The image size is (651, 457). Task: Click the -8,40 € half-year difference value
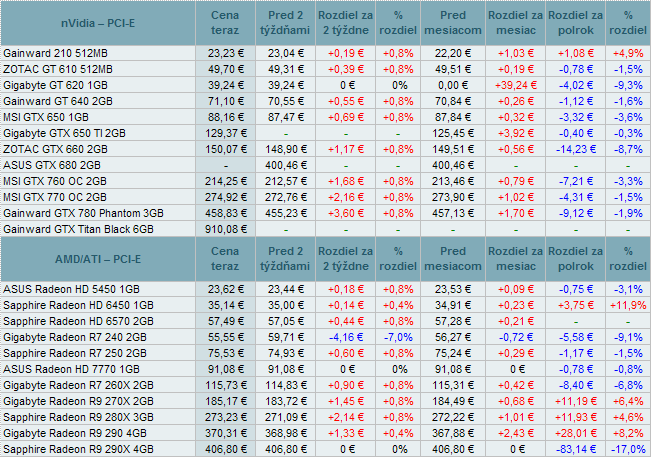click(576, 385)
